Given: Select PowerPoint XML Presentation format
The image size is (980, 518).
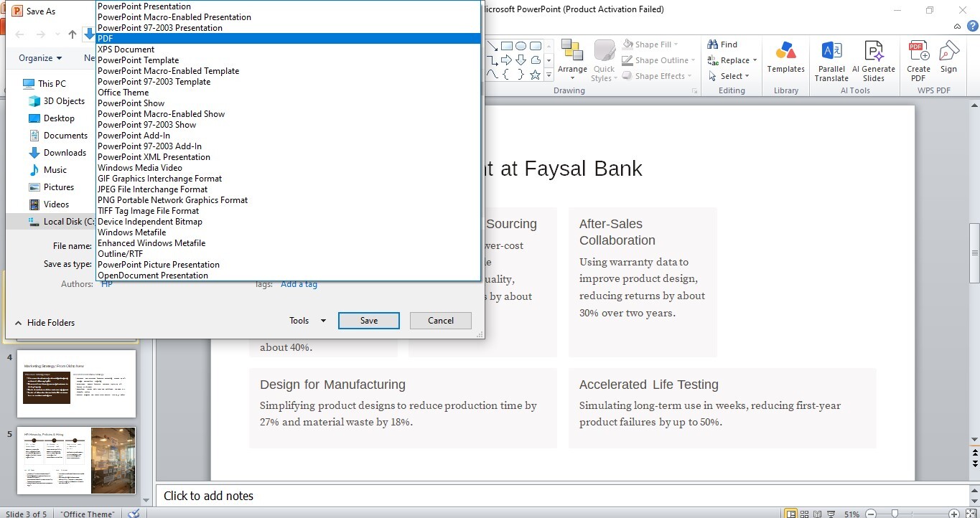Looking at the screenshot, I should 289,157.
